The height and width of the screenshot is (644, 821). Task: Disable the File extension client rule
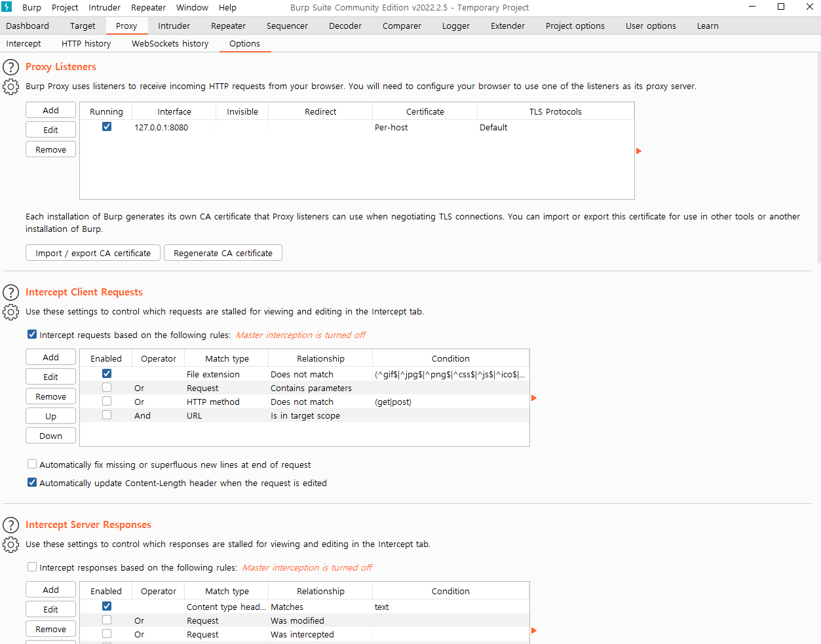[107, 373]
